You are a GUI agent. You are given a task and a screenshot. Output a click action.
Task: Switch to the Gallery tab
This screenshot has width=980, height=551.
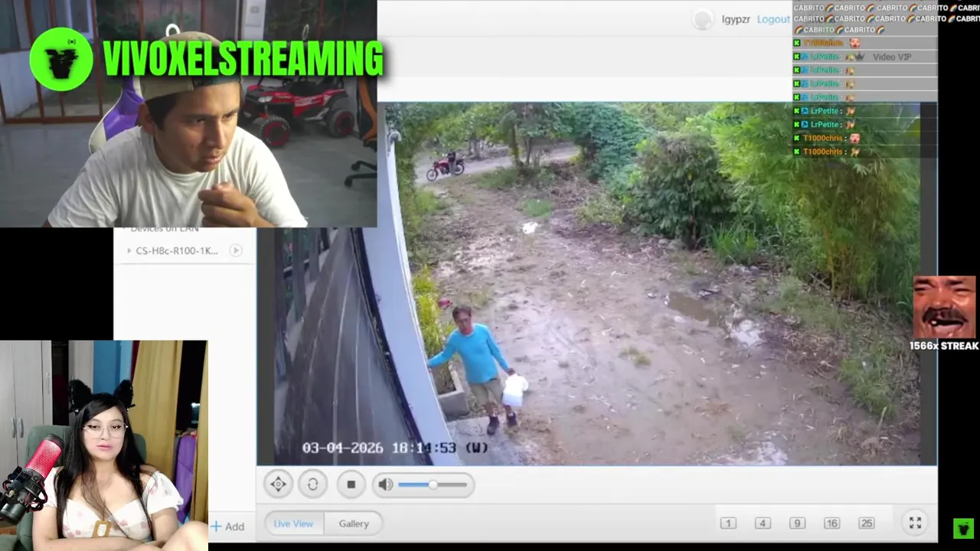[x=354, y=523]
